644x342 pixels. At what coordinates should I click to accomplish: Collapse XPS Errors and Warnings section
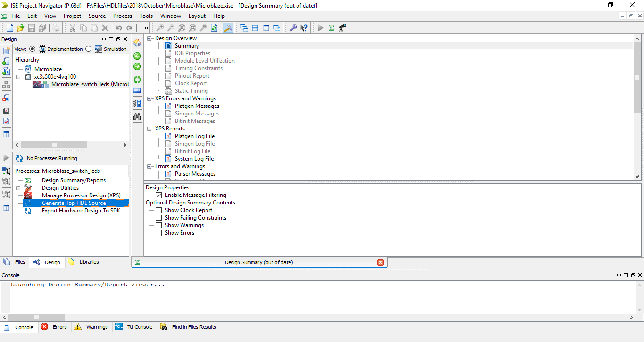(x=150, y=98)
